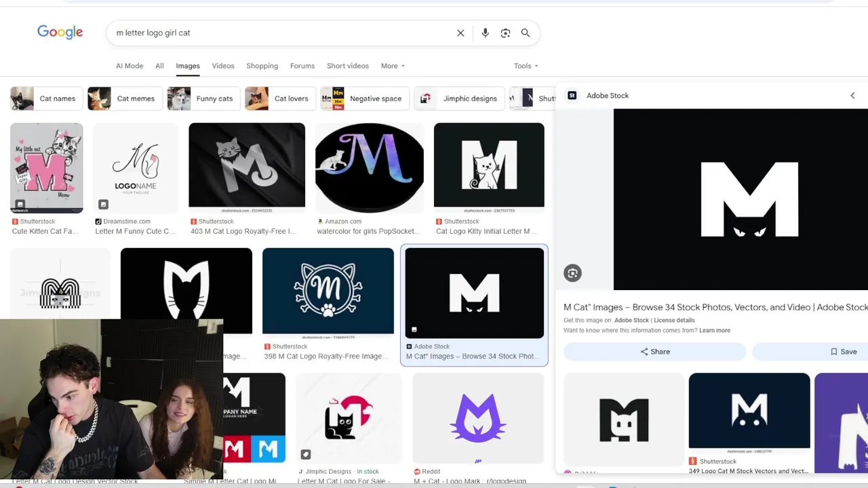Apply the Jimphic designs filter chip
The width and height of the screenshot is (868, 488).
[459, 98]
